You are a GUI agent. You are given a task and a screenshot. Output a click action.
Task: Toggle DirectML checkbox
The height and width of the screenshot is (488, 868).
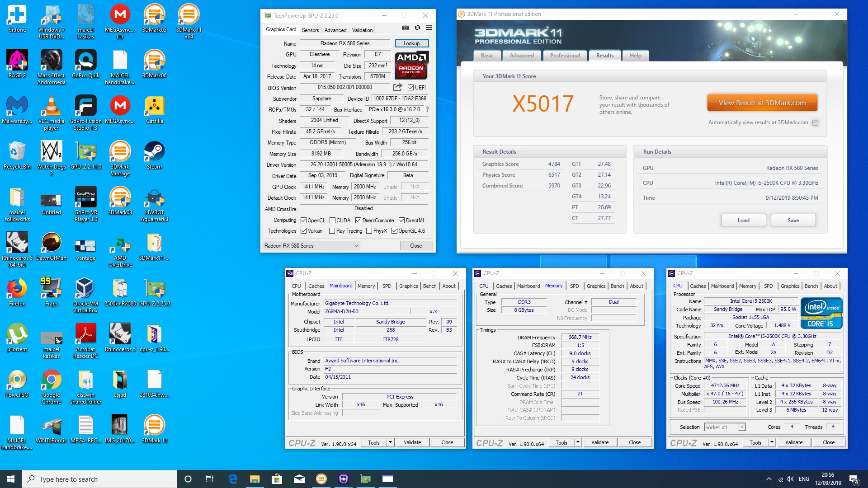401,221
